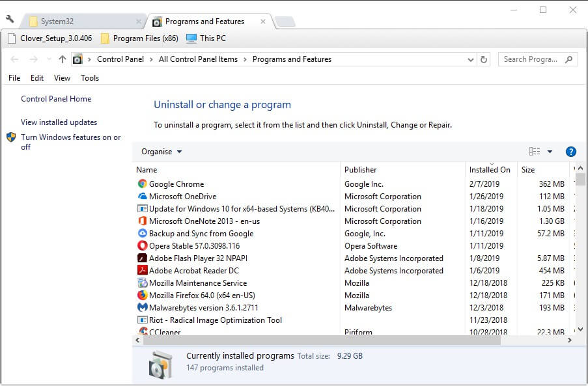Close the System32 tab
The image size is (588, 386).
[x=139, y=21]
